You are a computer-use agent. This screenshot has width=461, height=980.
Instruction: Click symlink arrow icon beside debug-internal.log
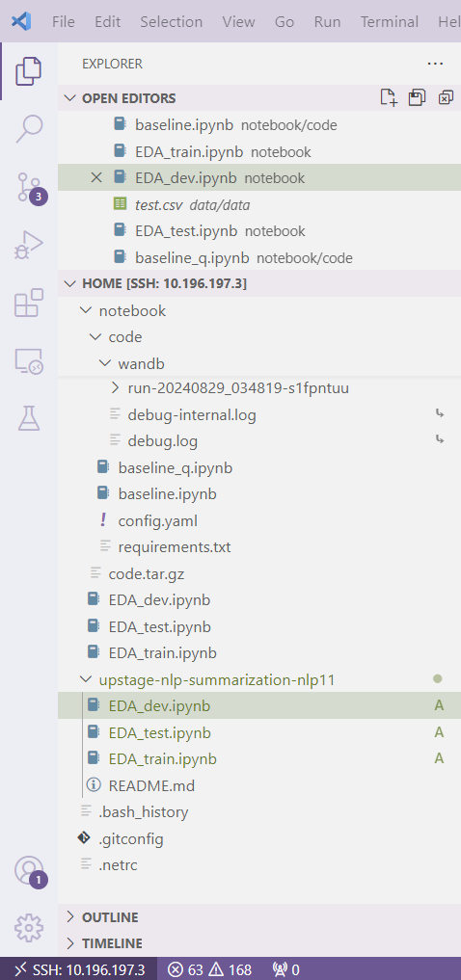pyautogui.click(x=440, y=413)
